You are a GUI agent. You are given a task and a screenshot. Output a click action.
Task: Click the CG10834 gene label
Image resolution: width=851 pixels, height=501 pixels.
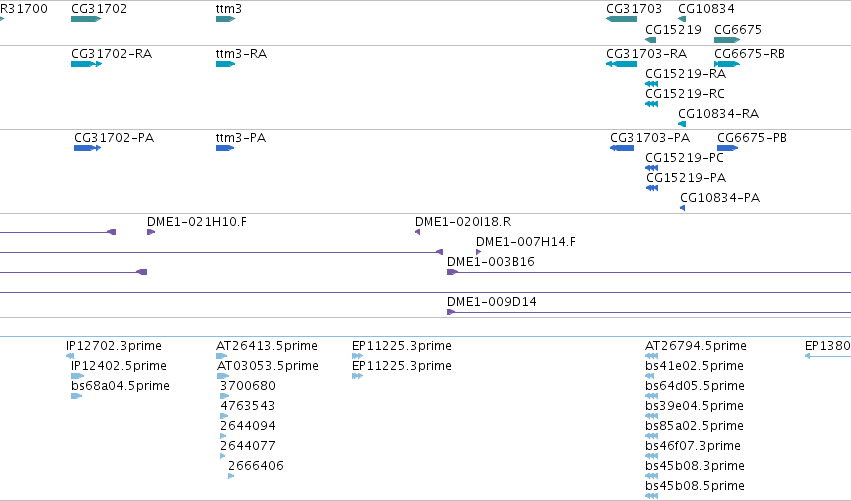click(706, 9)
